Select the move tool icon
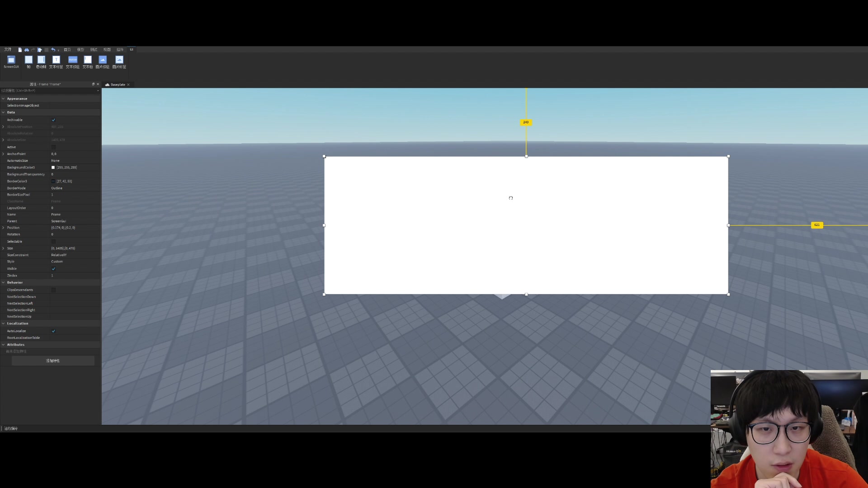Image resolution: width=868 pixels, height=488 pixels. tap(40, 49)
